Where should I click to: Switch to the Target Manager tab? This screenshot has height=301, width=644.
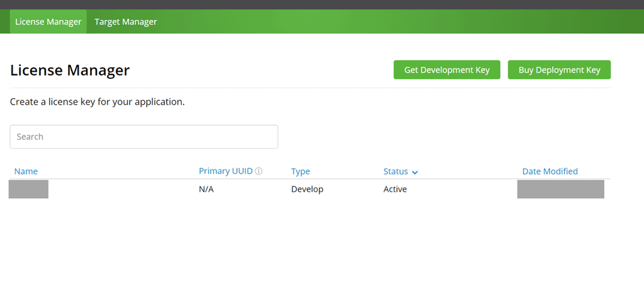pos(126,22)
